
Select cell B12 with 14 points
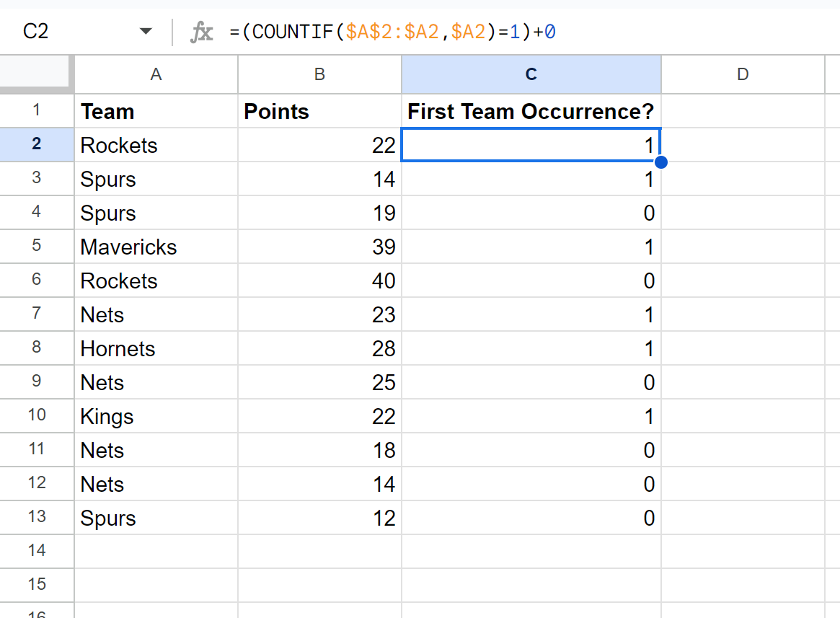click(x=319, y=484)
